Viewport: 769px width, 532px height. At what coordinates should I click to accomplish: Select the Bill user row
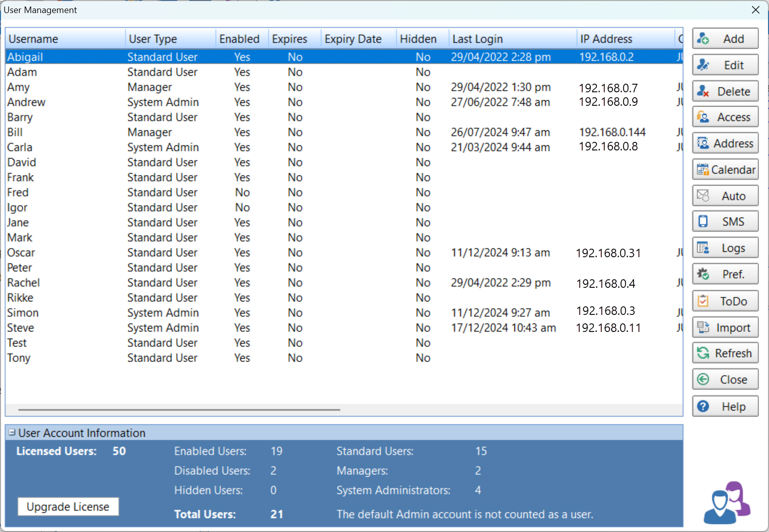(x=344, y=132)
